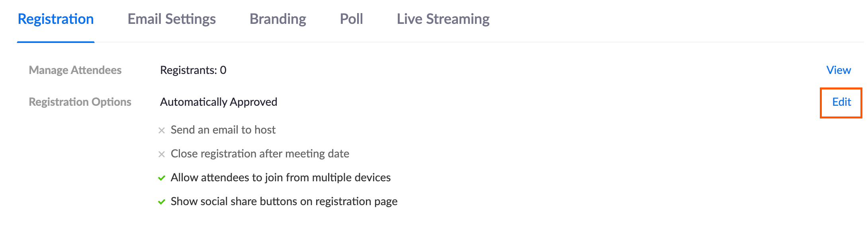
Task: Click the X icon beside Send an email to host
Action: click(162, 130)
